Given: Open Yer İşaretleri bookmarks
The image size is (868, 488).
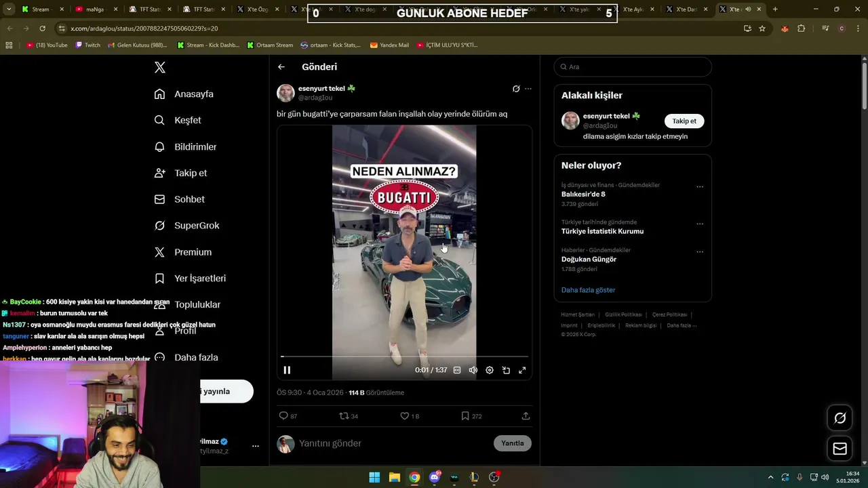Looking at the screenshot, I should (x=190, y=279).
